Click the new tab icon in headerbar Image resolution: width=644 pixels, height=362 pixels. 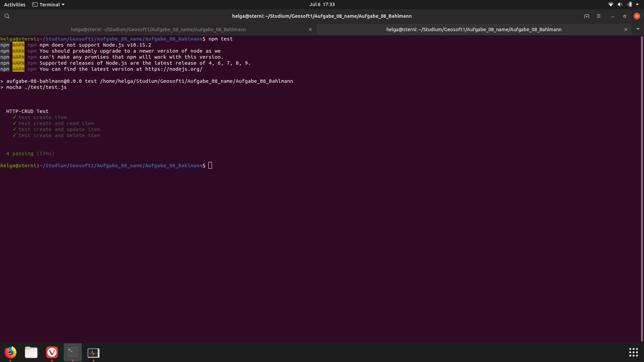(x=587, y=16)
